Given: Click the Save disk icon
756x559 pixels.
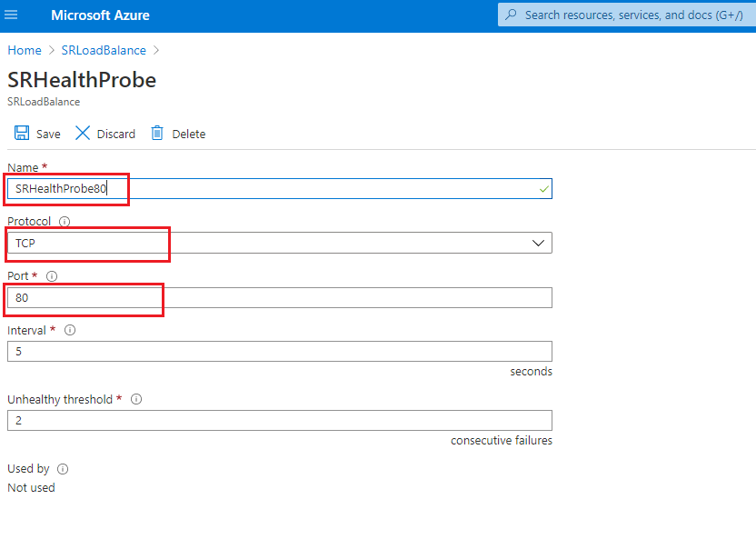Looking at the screenshot, I should tap(22, 134).
